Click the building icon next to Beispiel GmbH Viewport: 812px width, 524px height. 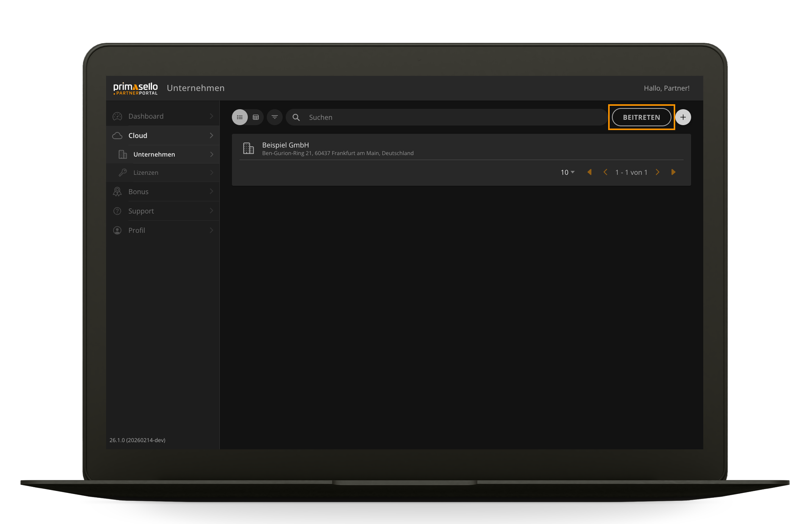(x=249, y=148)
